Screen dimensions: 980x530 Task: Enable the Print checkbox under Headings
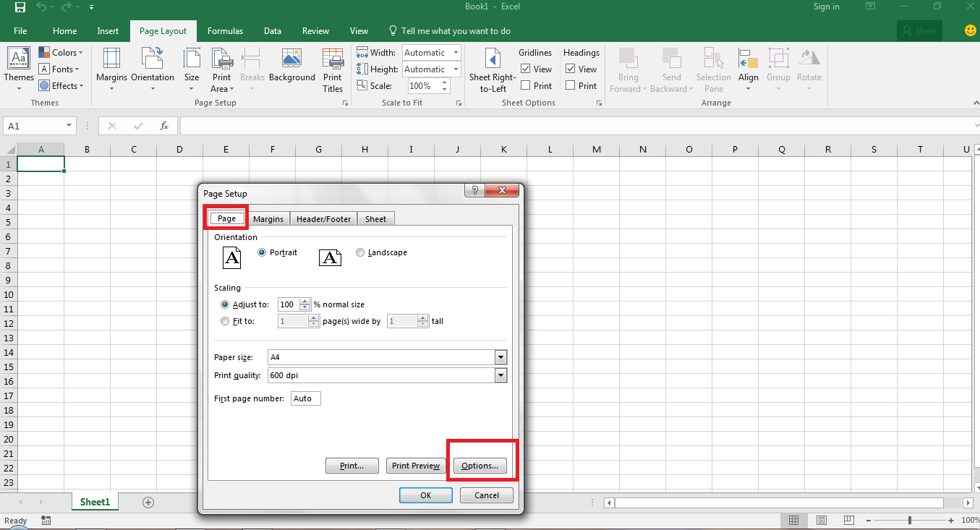(570, 85)
